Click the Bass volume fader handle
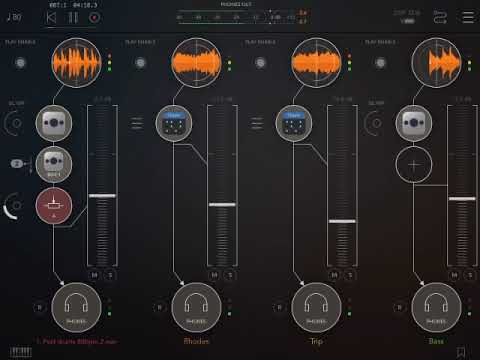The image size is (480, 360). [462, 199]
